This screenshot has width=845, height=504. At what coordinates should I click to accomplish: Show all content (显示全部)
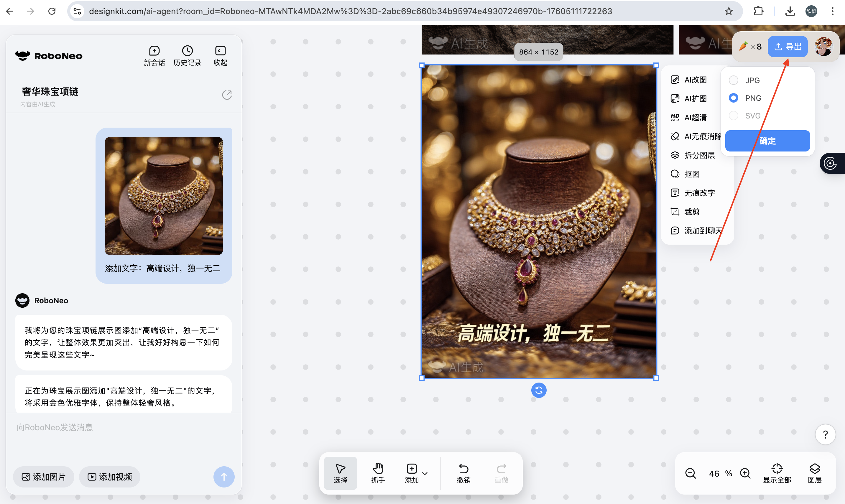777,473
